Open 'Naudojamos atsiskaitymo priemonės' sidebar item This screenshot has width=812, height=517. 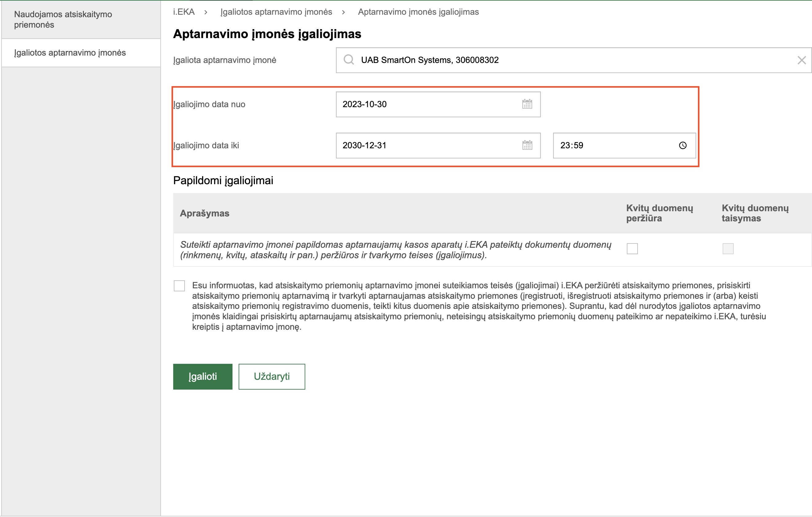(63, 20)
